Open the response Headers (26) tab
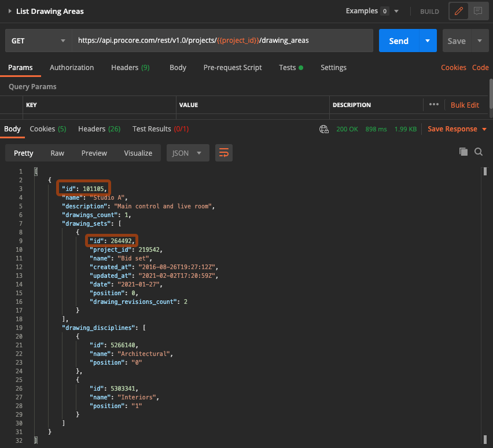This screenshot has height=448, width=493. pos(100,129)
